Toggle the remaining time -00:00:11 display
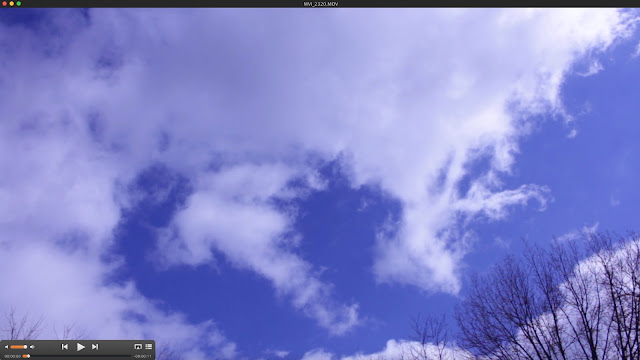The height and width of the screenshot is (360, 640). [x=143, y=356]
